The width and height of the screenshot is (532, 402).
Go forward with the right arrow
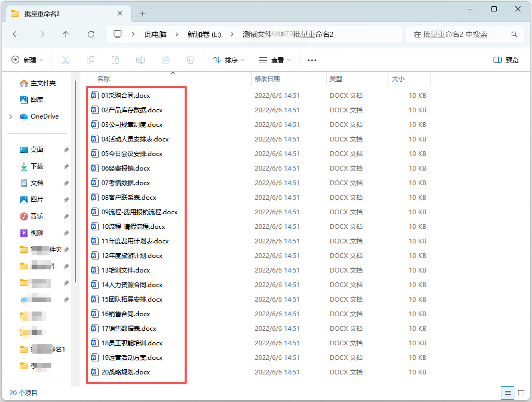pyautogui.click(x=41, y=34)
